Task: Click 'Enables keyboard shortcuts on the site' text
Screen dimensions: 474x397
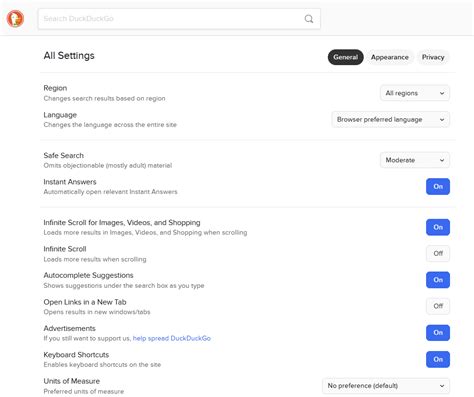Action: coord(102,365)
